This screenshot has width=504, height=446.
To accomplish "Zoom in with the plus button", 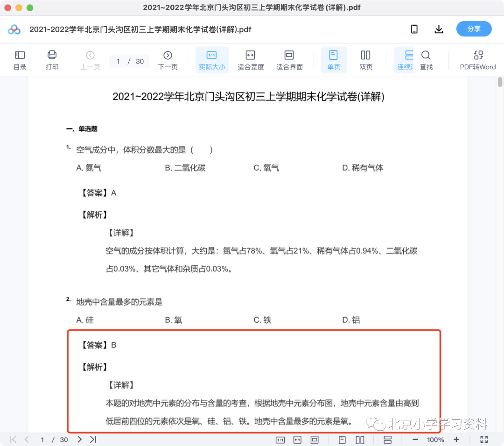I will 456,439.
